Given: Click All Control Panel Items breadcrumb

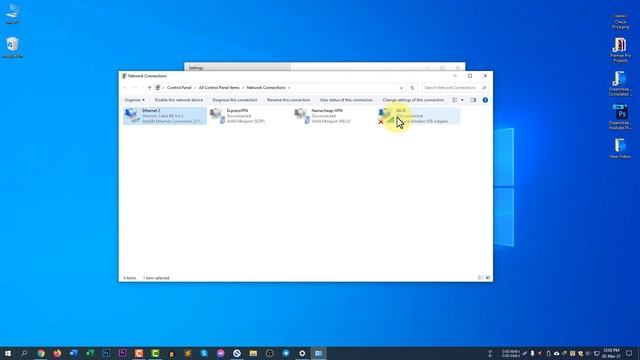Looking at the screenshot, I should click(x=219, y=88).
